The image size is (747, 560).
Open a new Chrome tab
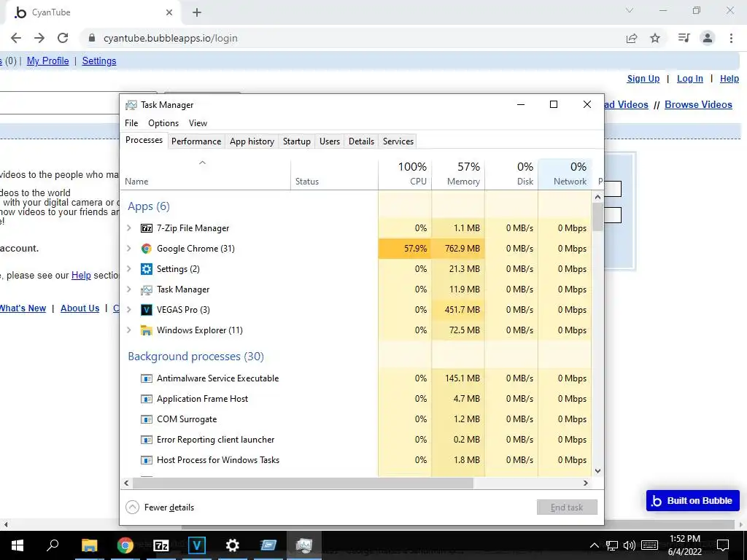(197, 12)
